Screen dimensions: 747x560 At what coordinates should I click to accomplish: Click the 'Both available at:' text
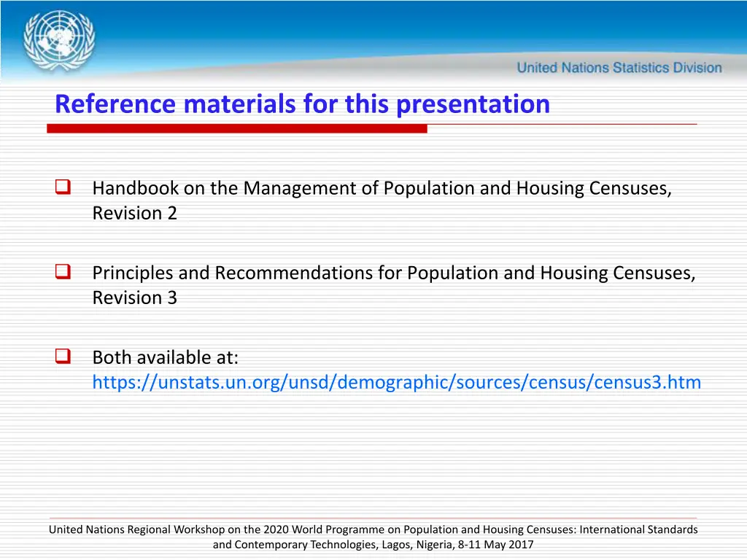[166, 357]
